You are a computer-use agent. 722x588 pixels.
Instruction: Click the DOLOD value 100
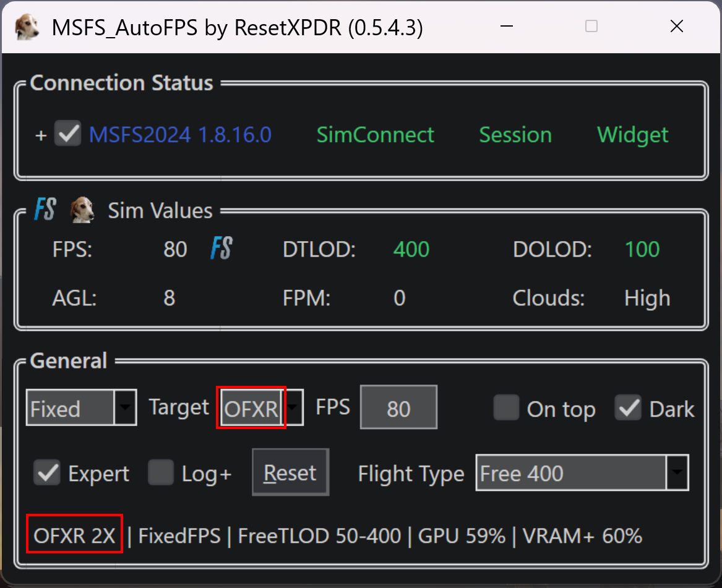(642, 249)
